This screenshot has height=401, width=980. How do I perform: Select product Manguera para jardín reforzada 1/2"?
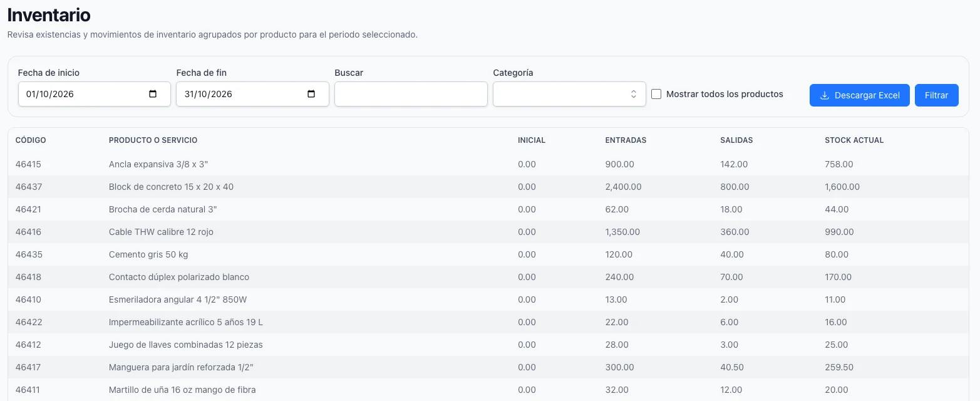pyautogui.click(x=181, y=367)
